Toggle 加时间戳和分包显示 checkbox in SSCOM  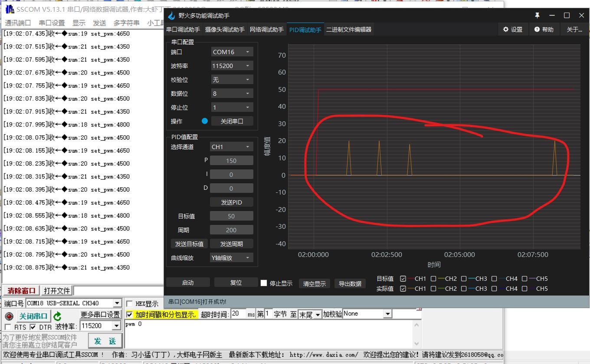point(129,314)
